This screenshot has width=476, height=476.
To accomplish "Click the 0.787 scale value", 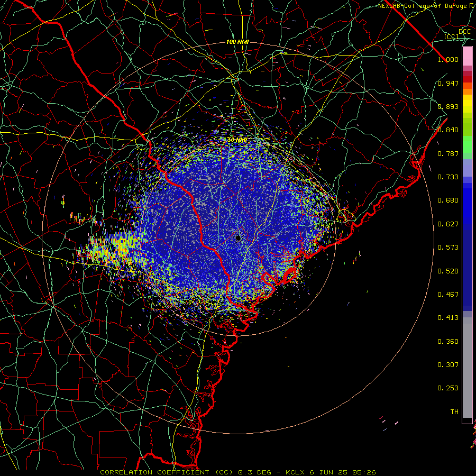I will pyautogui.click(x=448, y=153).
